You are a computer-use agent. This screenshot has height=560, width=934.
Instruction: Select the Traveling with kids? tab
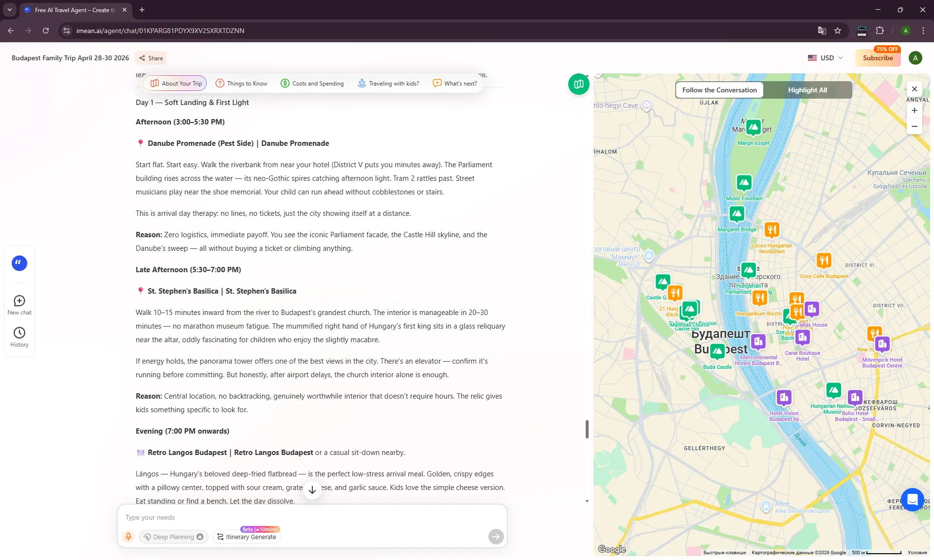pos(388,84)
